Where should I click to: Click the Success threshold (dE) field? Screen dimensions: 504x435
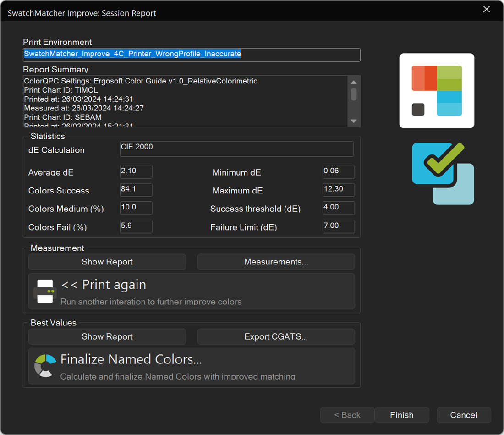[x=339, y=208]
